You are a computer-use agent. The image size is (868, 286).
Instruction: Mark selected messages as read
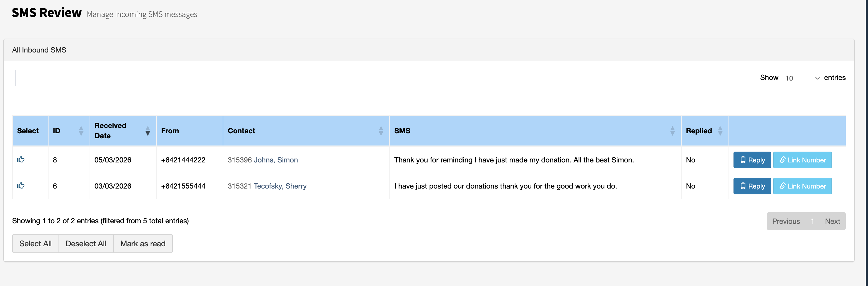tap(143, 244)
